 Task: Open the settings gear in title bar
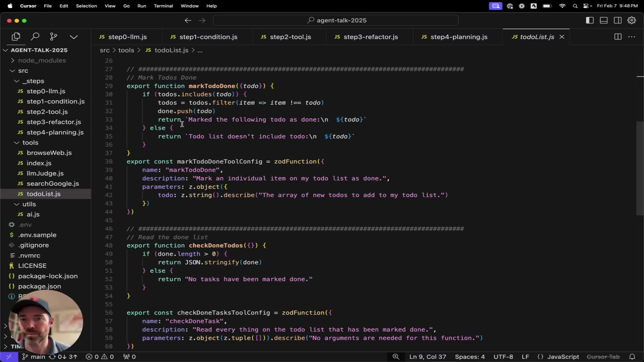[632, 20]
